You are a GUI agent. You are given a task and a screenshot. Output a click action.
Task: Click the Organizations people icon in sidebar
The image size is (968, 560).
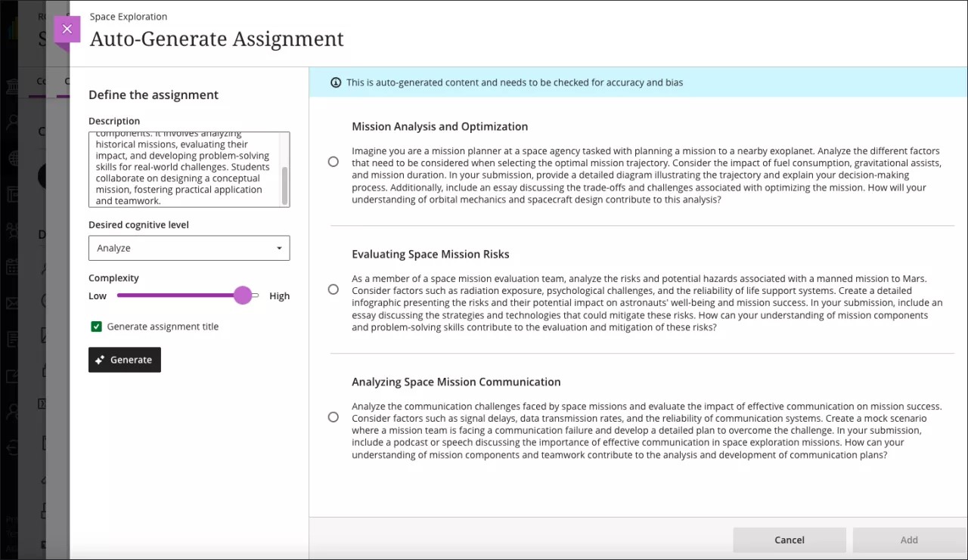(13, 229)
